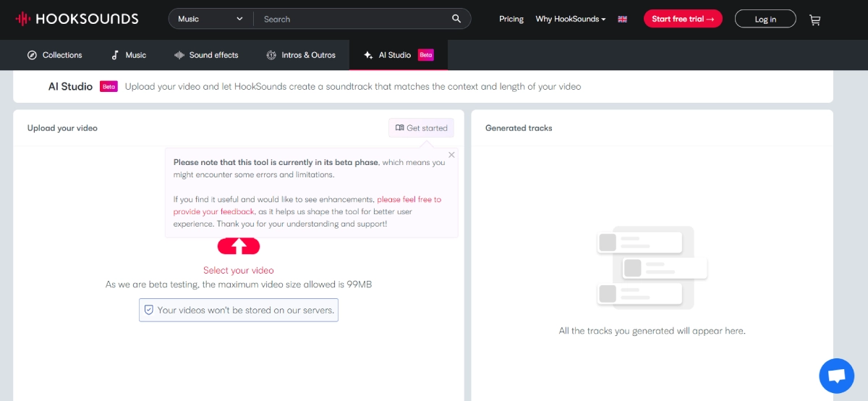Open the Pricing page link
The width and height of the screenshot is (868, 401).
pos(511,19)
